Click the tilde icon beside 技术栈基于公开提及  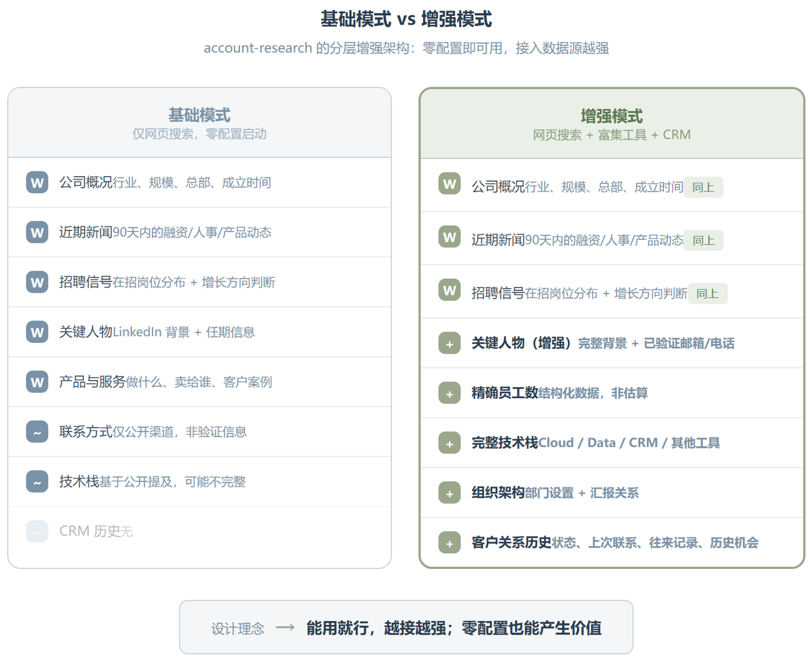[x=37, y=481]
